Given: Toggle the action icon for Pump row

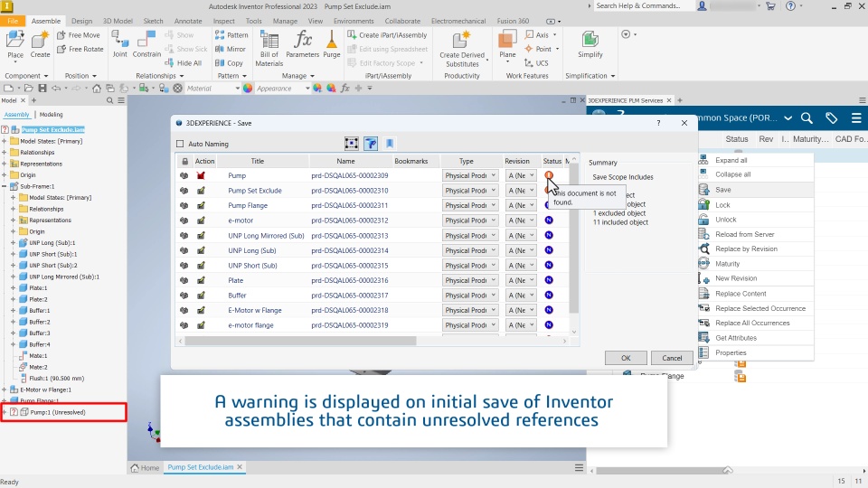Looking at the screenshot, I should (x=201, y=175).
